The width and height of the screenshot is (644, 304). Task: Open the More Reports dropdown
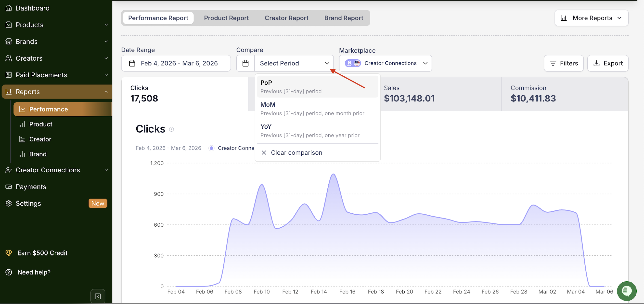(591, 18)
